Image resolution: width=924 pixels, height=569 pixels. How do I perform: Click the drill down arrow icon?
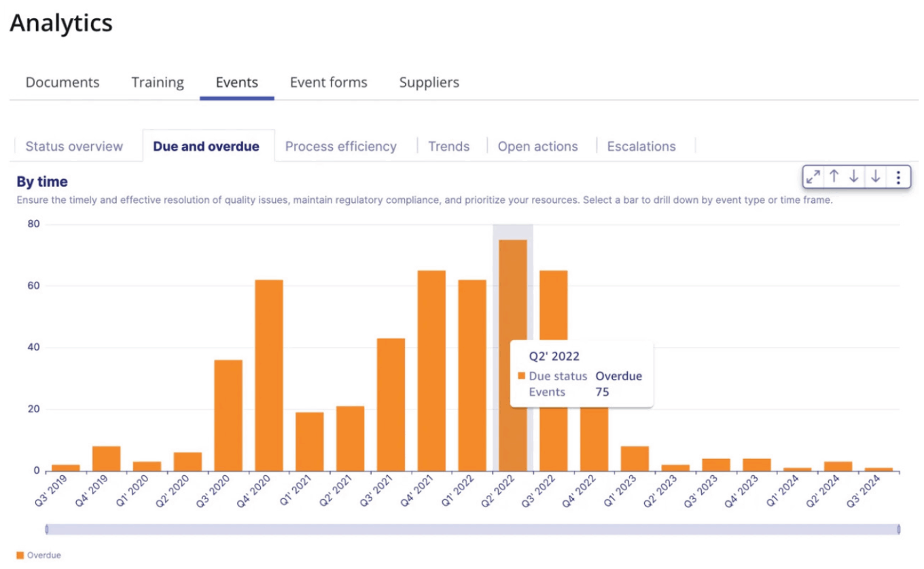[855, 177]
